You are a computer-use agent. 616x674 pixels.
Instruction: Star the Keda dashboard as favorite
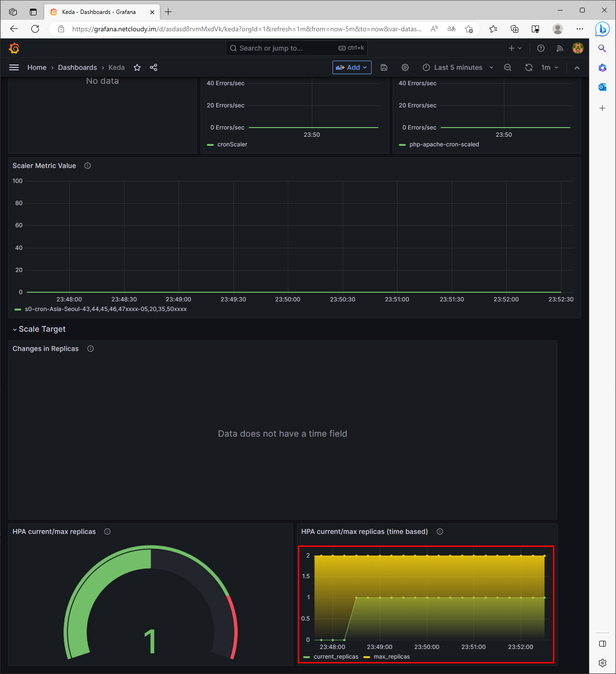coord(137,67)
